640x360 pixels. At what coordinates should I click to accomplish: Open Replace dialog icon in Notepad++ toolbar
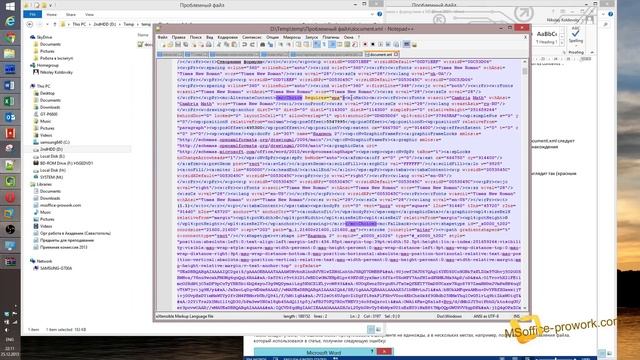(271, 44)
